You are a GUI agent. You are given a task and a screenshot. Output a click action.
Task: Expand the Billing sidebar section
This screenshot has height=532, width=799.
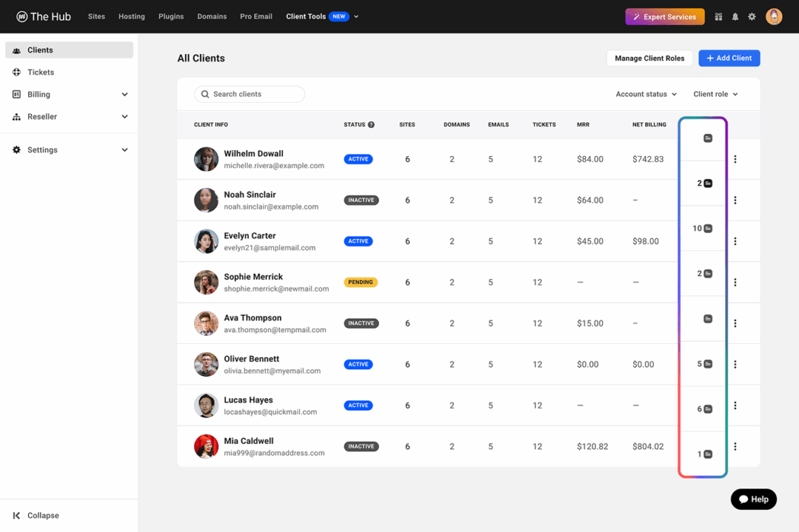coord(124,94)
